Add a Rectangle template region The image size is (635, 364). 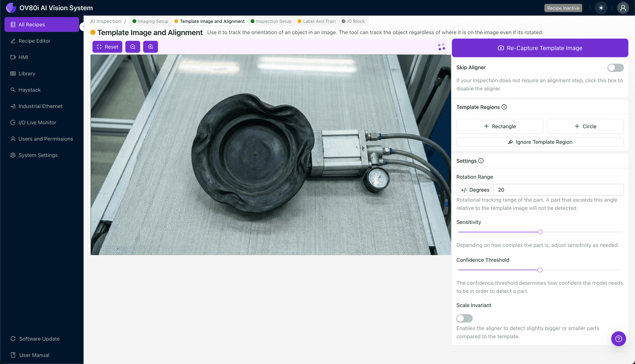(500, 126)
